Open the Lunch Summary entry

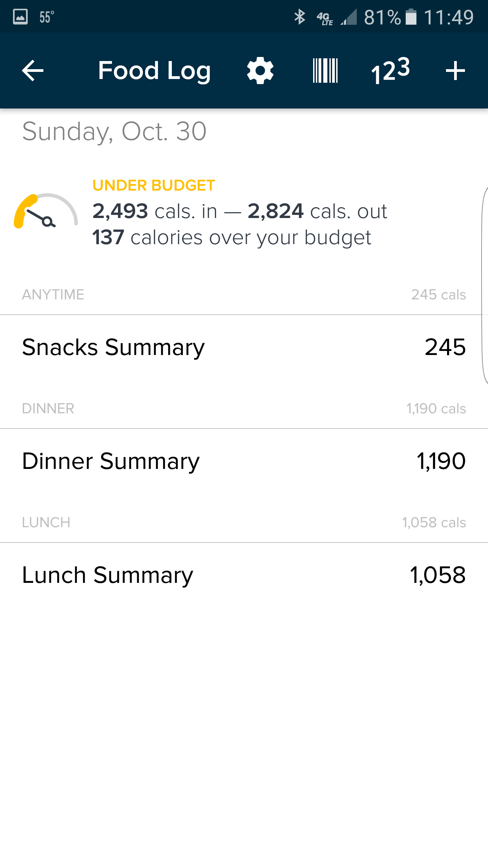click(x=244, y=575)
